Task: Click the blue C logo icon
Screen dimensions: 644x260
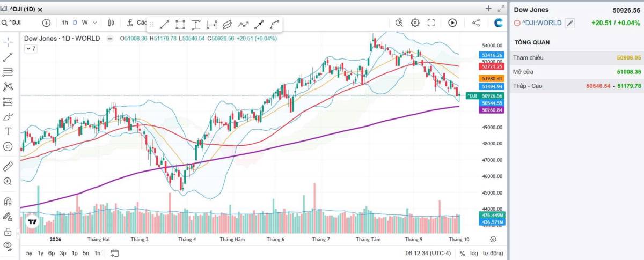Action: click(x=499, y=23)
